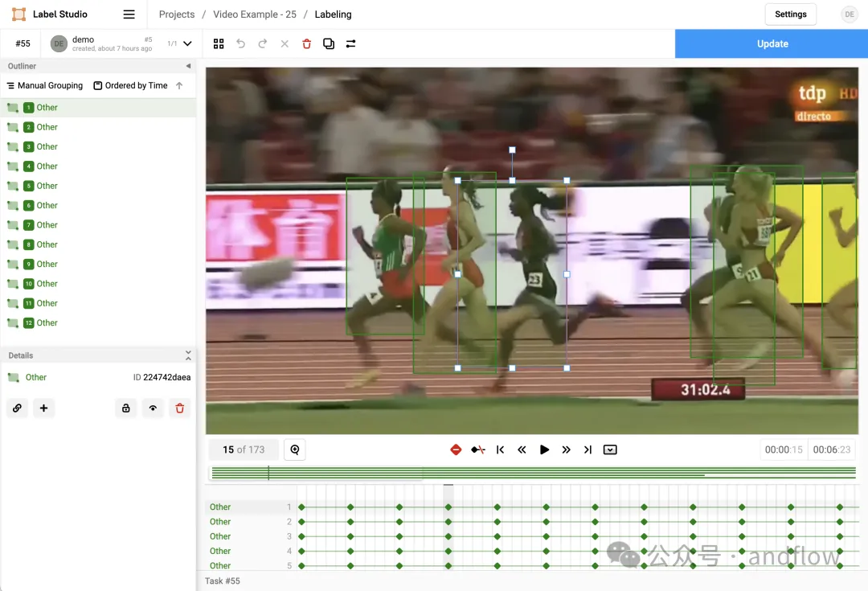This screenshot has height=591, width=868.
Task: Click the green video seek bar
Action: tap(534, 473)
